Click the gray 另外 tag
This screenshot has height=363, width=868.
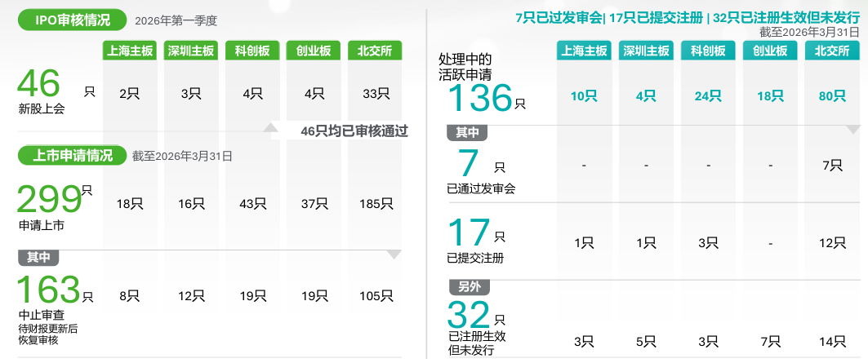click(467, 286)
